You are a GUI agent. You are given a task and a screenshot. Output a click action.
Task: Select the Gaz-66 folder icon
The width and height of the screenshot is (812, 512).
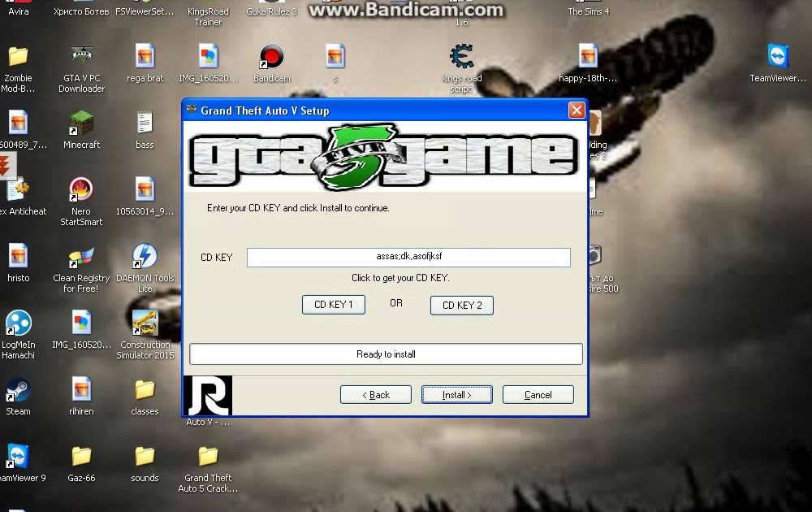click(81, 457)
